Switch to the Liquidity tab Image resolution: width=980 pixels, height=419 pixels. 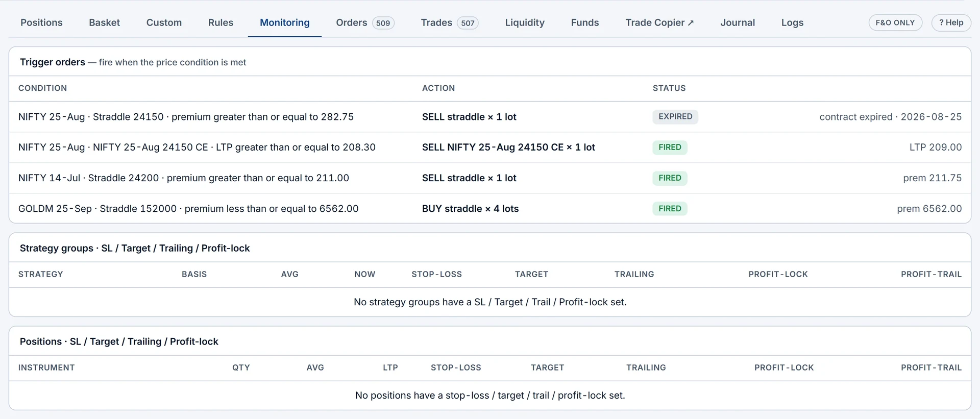click(x=525, y=22)
